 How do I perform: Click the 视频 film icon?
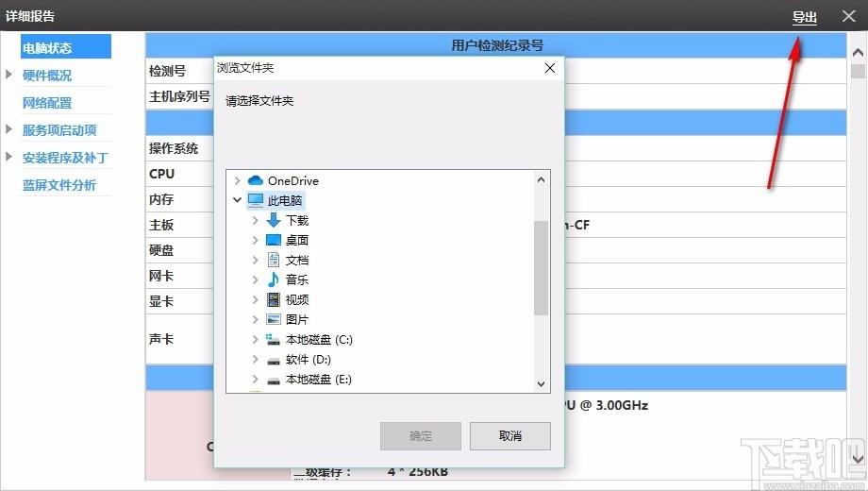point(274,300)
